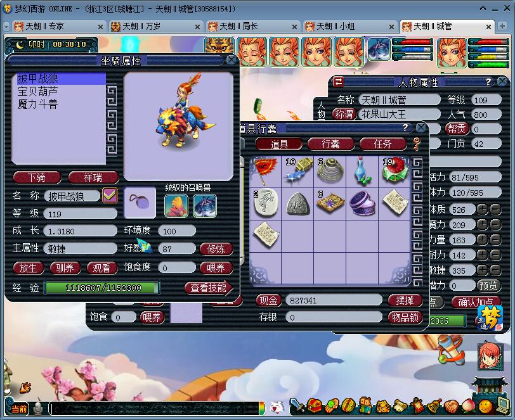Click the 物品锁 item lock button
Viewport: 515px width, 420px height.
click(x=405, y=317)
